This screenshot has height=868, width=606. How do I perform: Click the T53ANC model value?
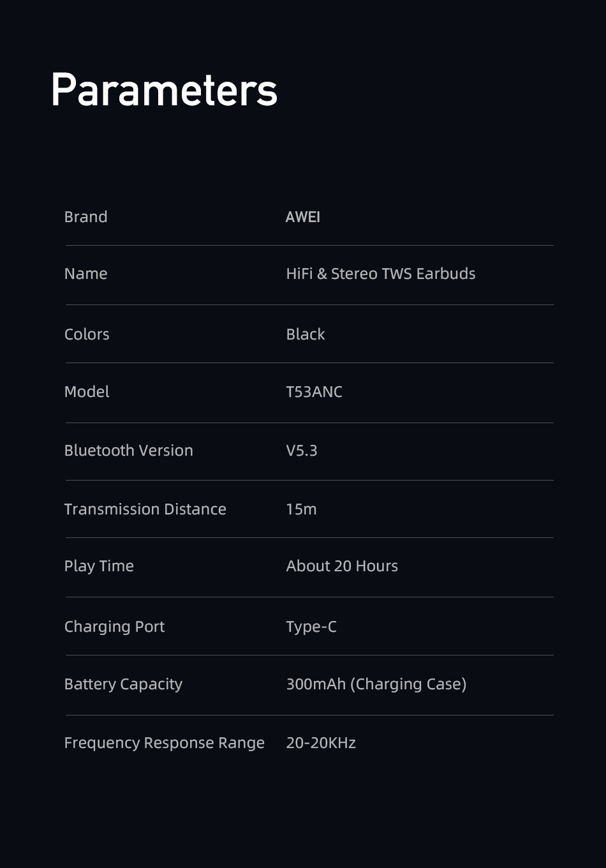314,392
